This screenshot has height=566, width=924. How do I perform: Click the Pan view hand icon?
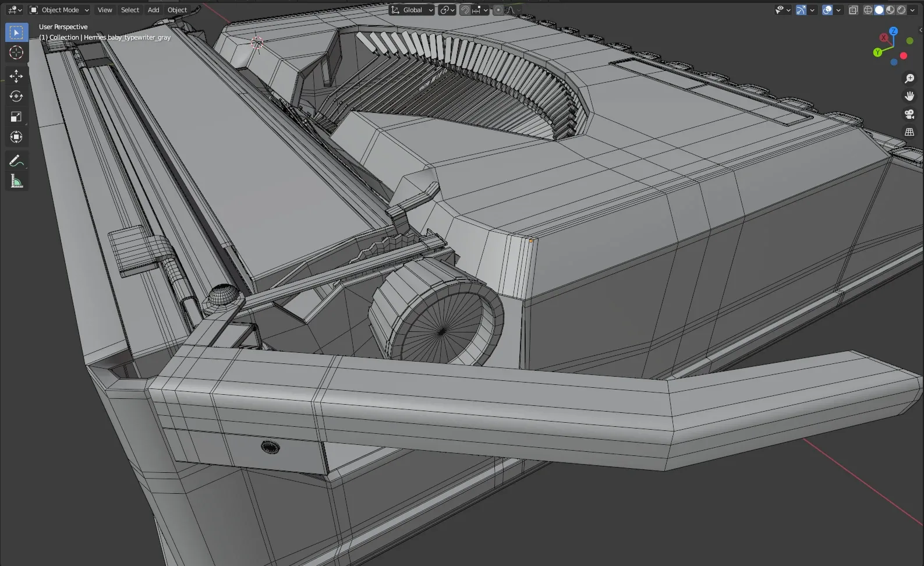point(909,96)
